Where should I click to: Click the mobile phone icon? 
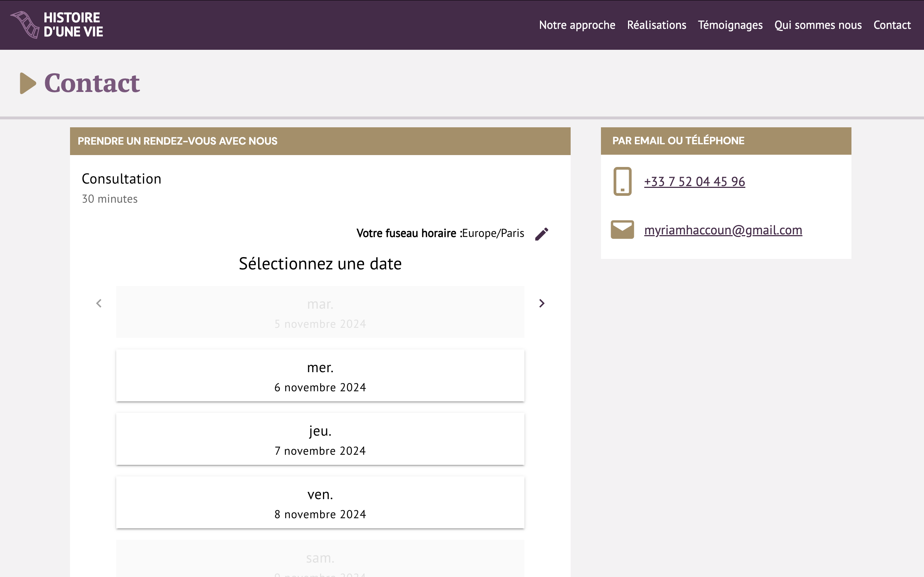click(622, 181)
